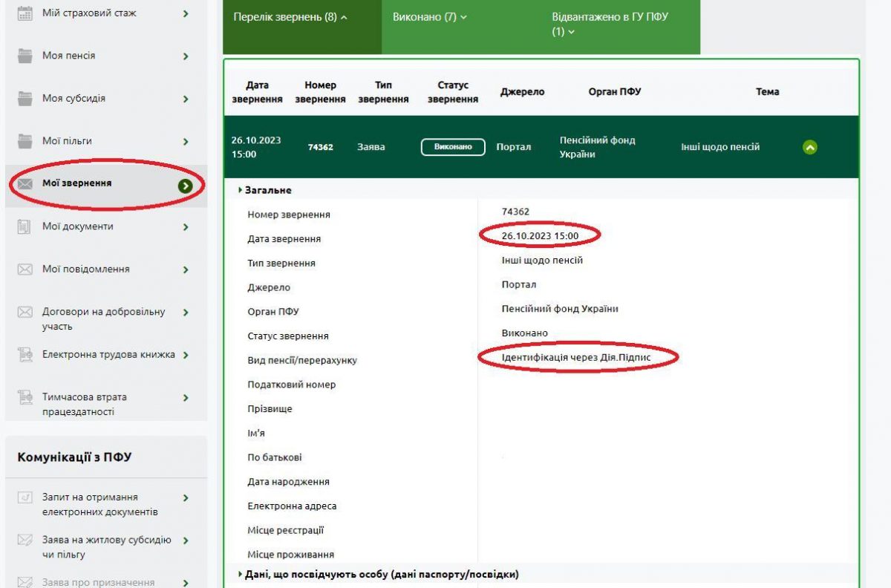Click the folder icon beside Мої пільги
Viewport: 891px width, 588px height.
pos(25,141)
